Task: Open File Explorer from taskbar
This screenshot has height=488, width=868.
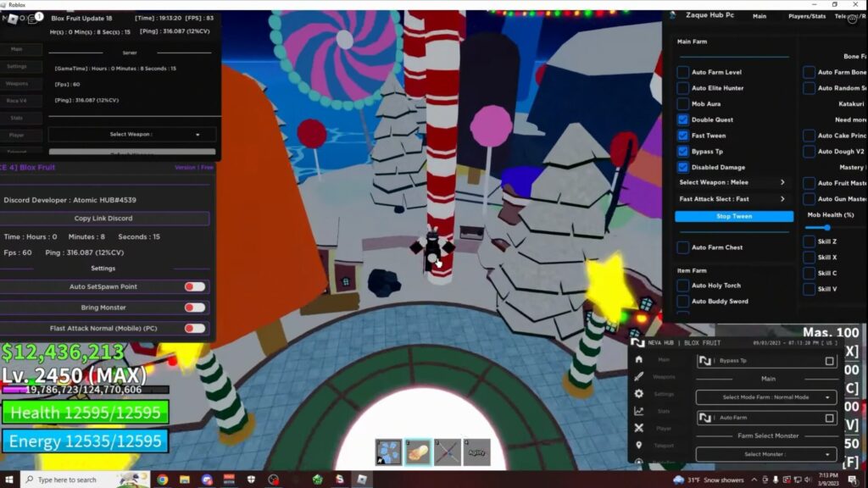Action: tap(184, 480)
